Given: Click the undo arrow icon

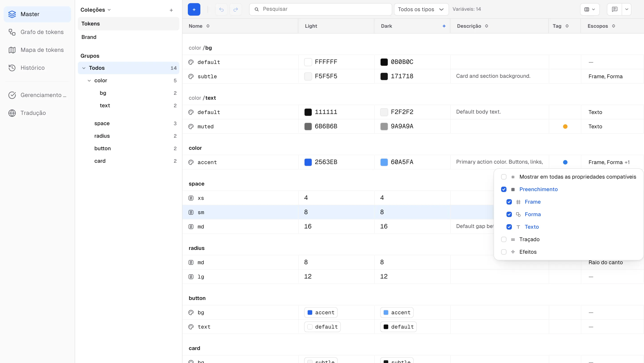Looking at the screenshot, I should (221, 9).
